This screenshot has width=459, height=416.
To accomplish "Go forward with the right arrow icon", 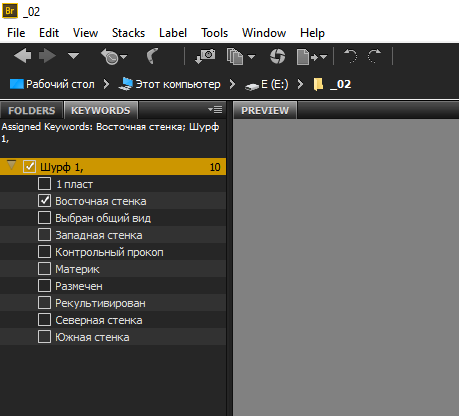I will (x=47, y=56).
